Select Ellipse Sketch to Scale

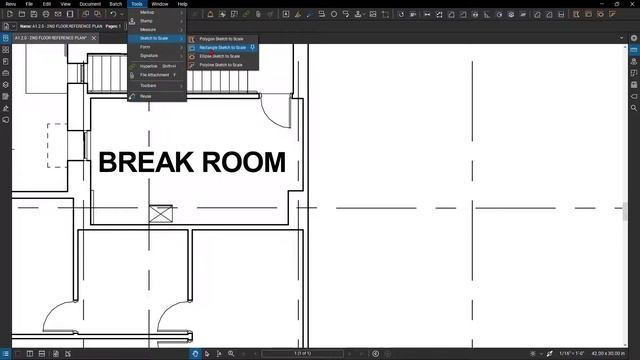pyautogui.click(x=222, y=56)
